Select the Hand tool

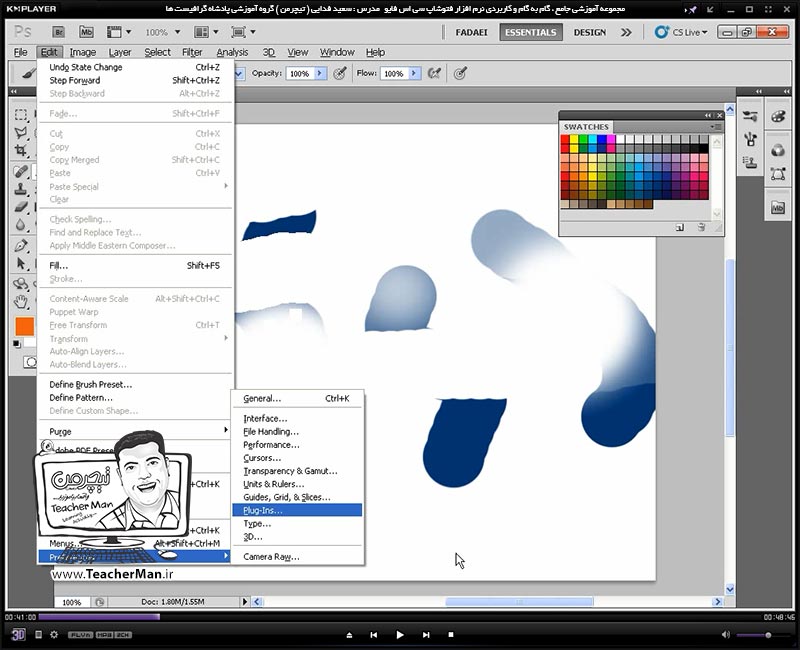(20, 302)
